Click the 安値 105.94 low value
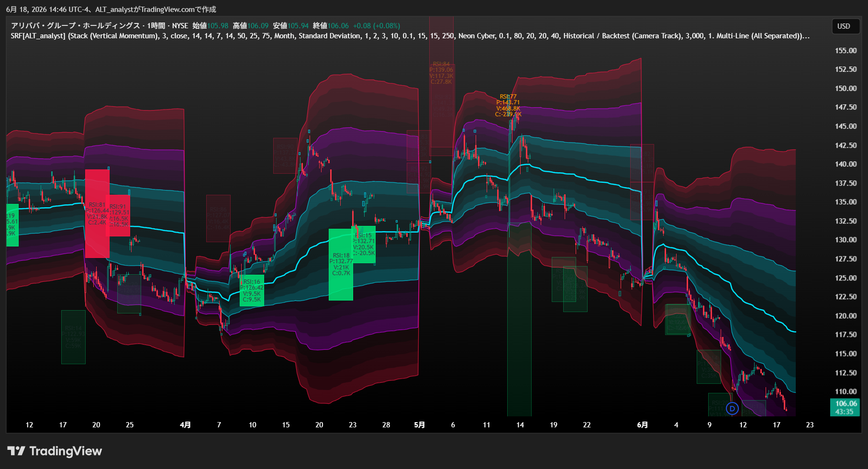Screen dimensions: 868x469 pos(291,26)
